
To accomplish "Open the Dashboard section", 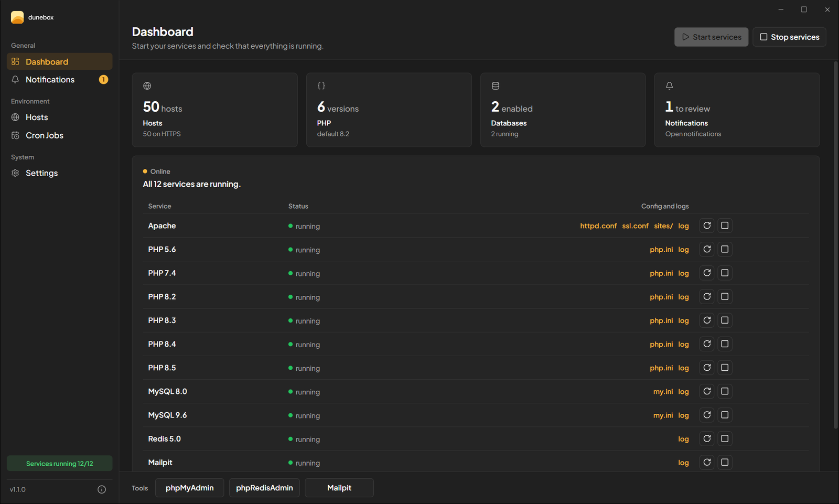I will [60, 61].
